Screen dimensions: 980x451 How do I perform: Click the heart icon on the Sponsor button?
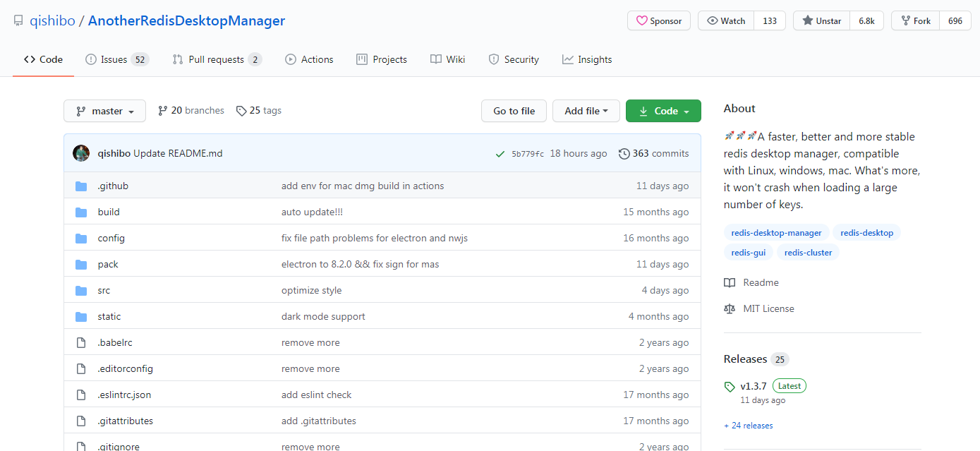pos(641,21)
